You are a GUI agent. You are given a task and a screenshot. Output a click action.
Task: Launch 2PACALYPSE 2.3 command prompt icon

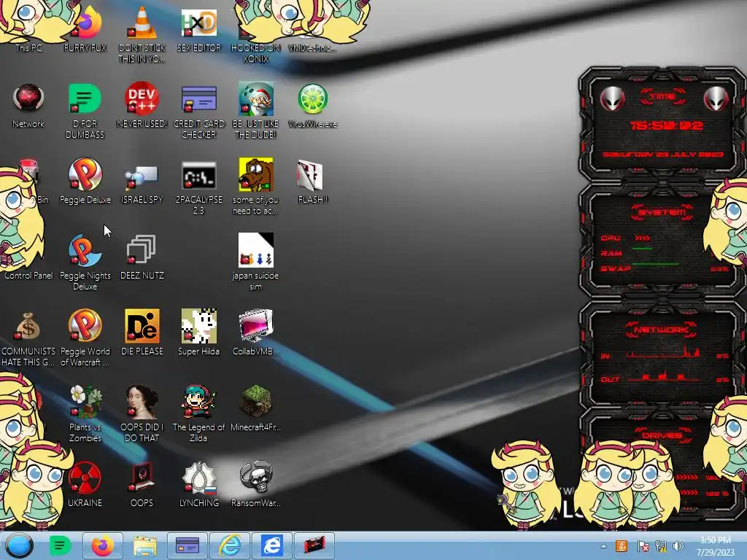(198, 175)
